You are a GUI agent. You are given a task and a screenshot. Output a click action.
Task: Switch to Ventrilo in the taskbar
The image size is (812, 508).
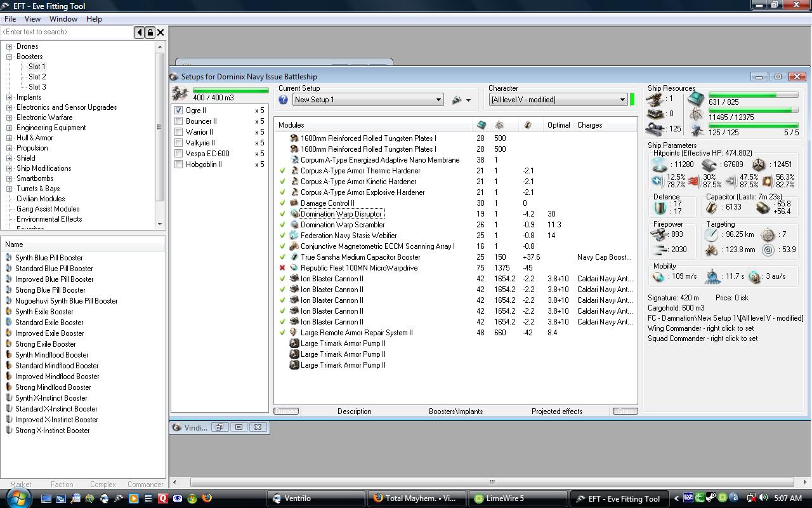(317, 498)
